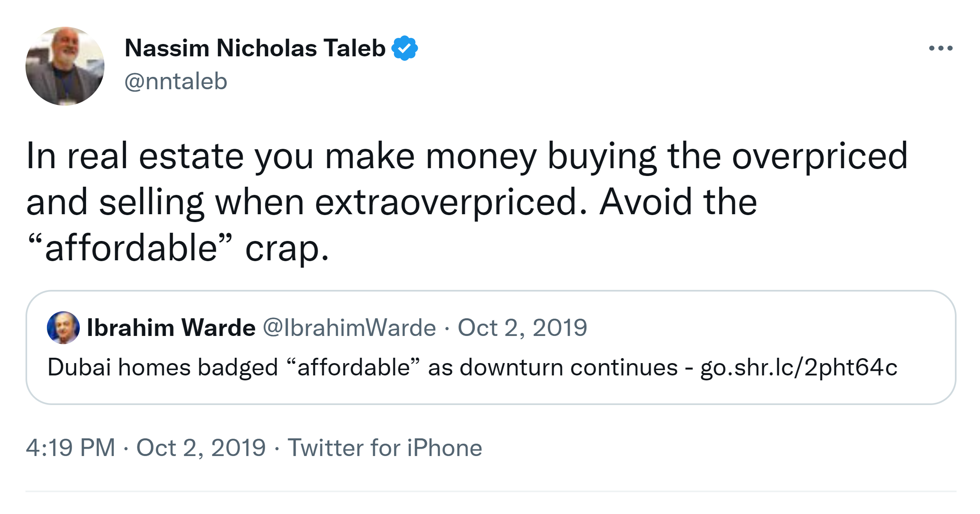
Task: Click "affordable" in the main tweet text
Action: (131, 248)
